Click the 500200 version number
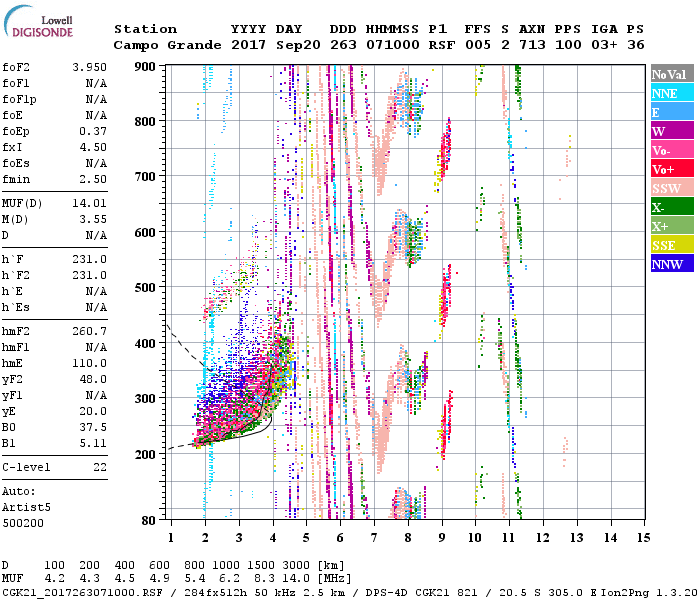 [x=23, y=523]
